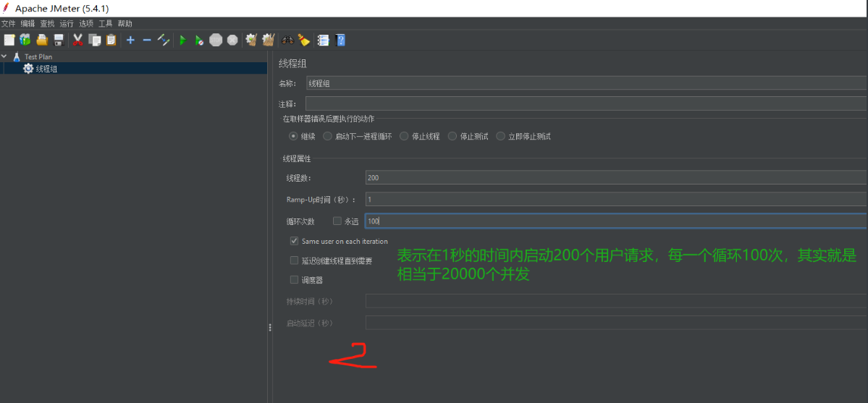Click the Reset Search broom icon
868x403 pixels.
(x=303, y=40)
